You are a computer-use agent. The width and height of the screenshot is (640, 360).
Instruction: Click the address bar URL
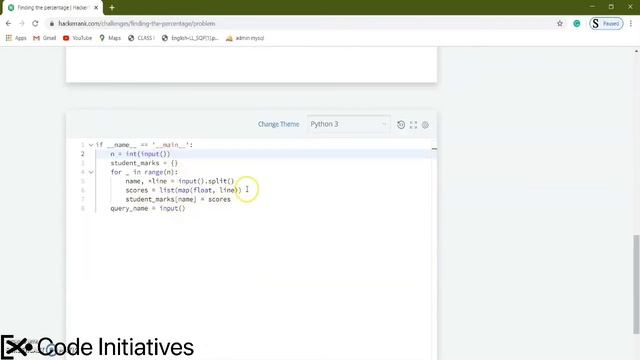click(137, 24)
